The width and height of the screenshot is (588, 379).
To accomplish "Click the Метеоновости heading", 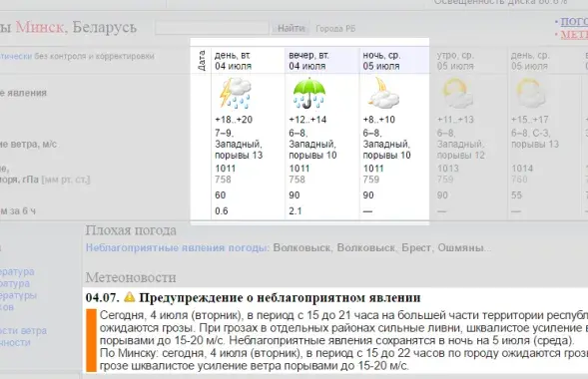I will [x=131, y=277].
